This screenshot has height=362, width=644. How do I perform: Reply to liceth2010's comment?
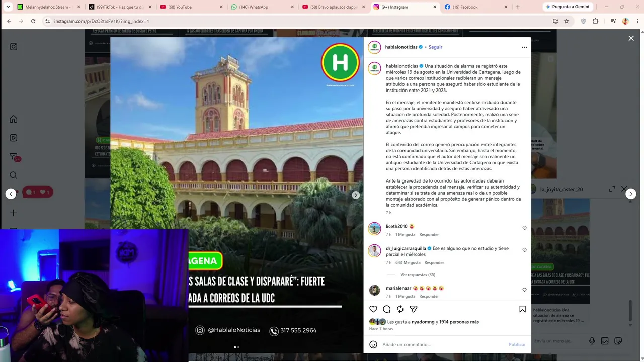(429, 235)
